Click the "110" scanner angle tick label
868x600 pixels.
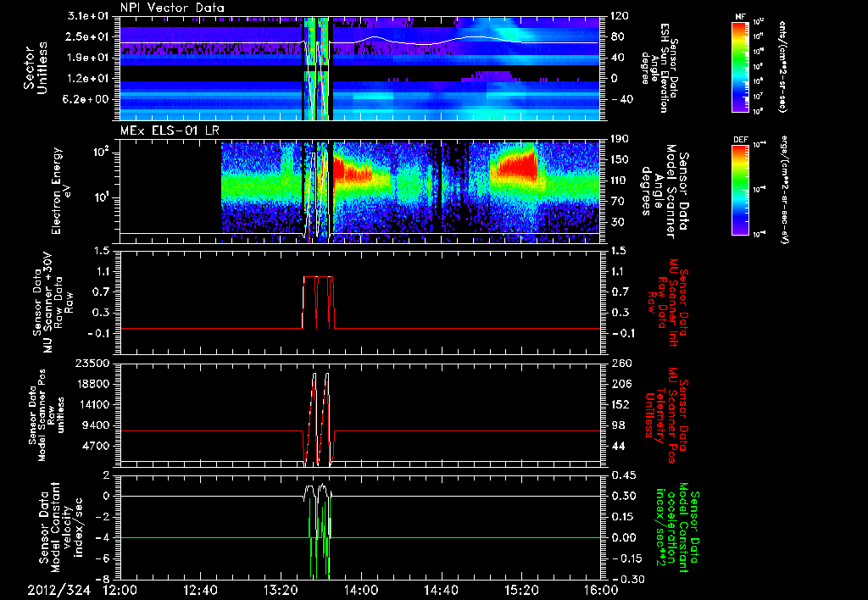point(620,181)
